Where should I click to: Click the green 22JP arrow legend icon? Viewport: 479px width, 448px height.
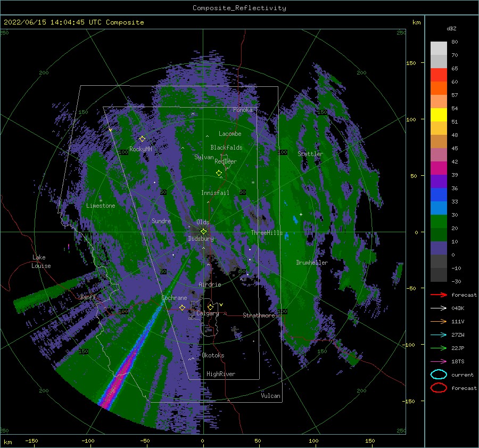coord(439,348)
